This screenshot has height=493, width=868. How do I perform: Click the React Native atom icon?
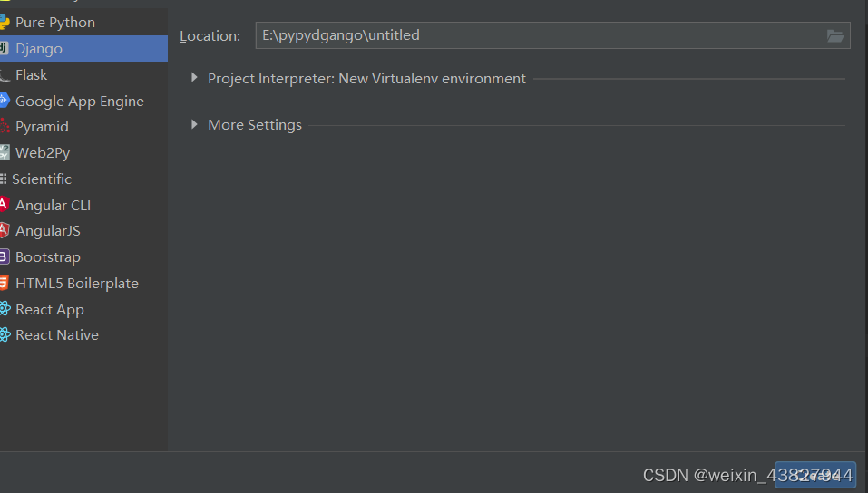click(x=5, y=334)
